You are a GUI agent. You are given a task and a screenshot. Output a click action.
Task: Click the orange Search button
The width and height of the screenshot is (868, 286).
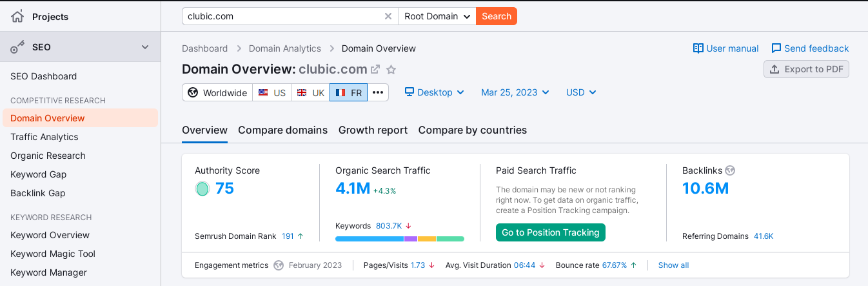[497, 16]
